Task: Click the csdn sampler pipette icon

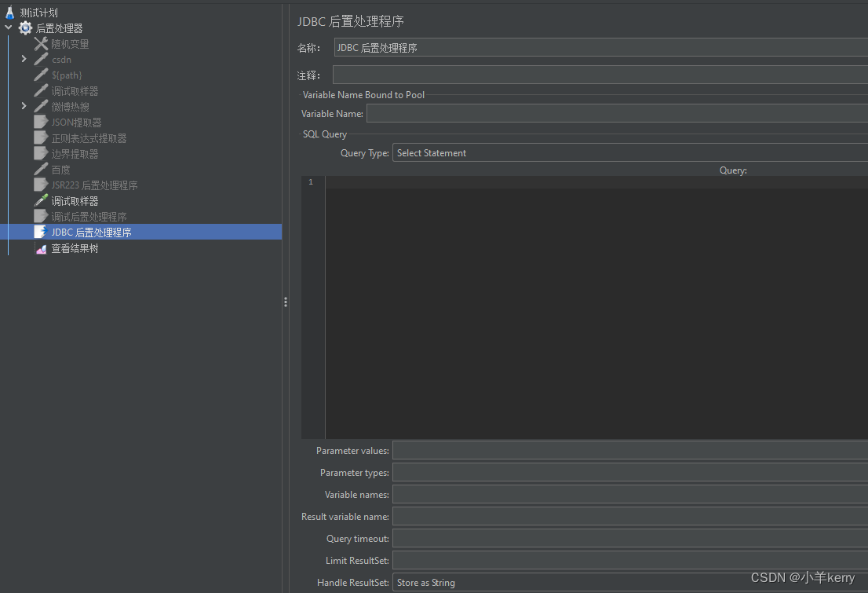Action: (41, 59)
